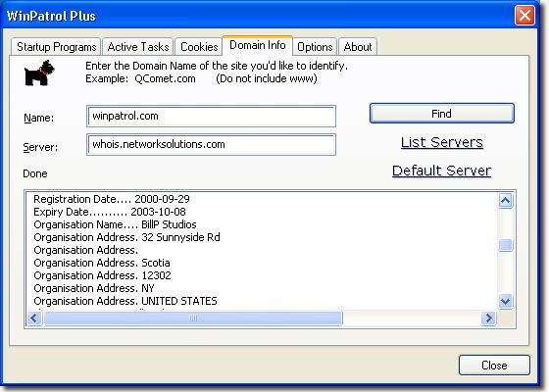Click the results scroll up arrow
Screen dimensions: 549x392
[x=505, y=201]
